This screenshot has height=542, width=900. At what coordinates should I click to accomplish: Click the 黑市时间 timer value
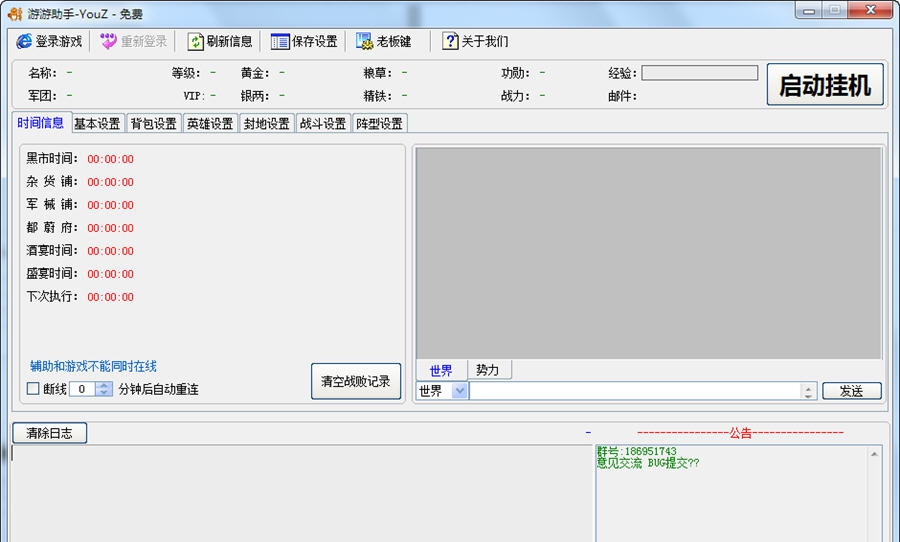[111, 159]
